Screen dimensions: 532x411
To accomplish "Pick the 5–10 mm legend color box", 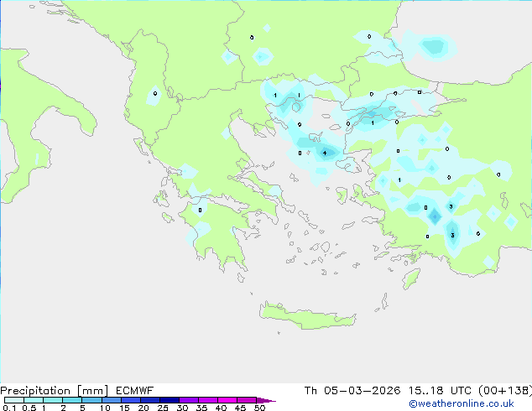I will (x=91, y=400).
